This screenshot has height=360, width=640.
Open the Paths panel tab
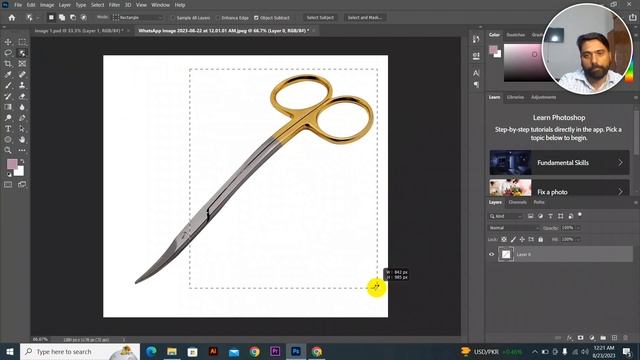[x=539, y=202]
